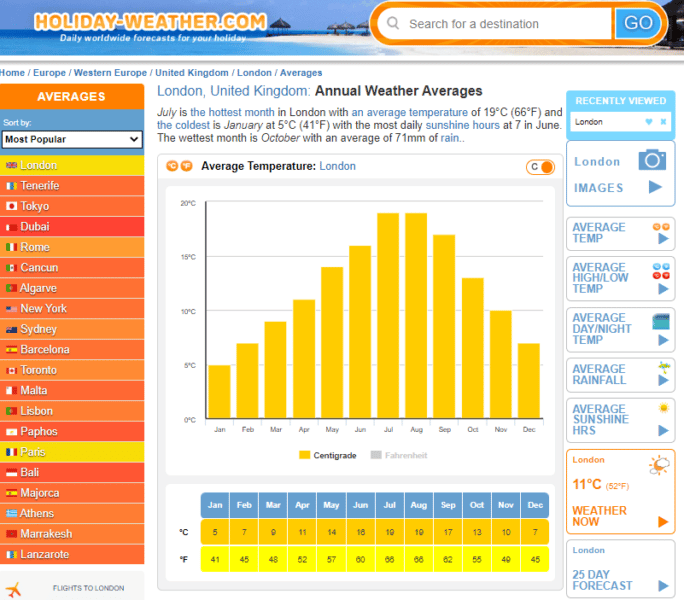Screen dimensions: 684x600
Task: Click the partly cloudy Weather Now icon
Action: 659,465
